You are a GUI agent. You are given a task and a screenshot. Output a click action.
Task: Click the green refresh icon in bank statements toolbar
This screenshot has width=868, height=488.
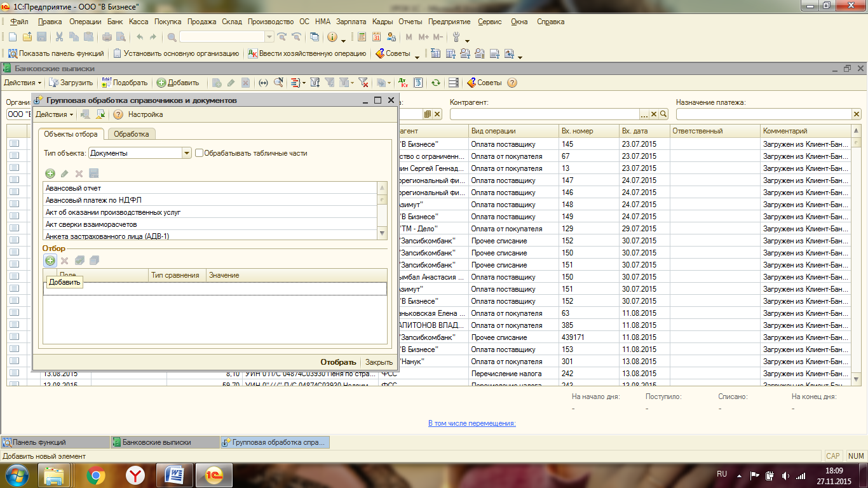point(435,83)
